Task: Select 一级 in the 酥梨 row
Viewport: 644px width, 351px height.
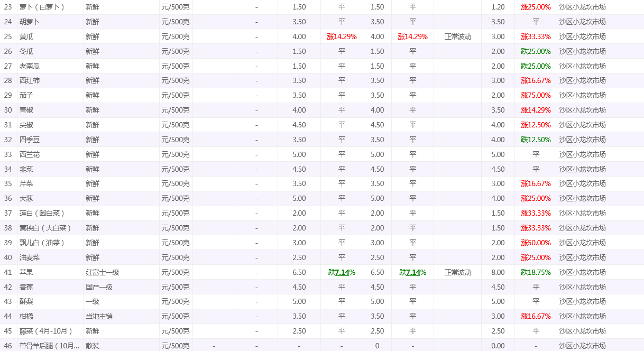Action: tap(93, 301)
